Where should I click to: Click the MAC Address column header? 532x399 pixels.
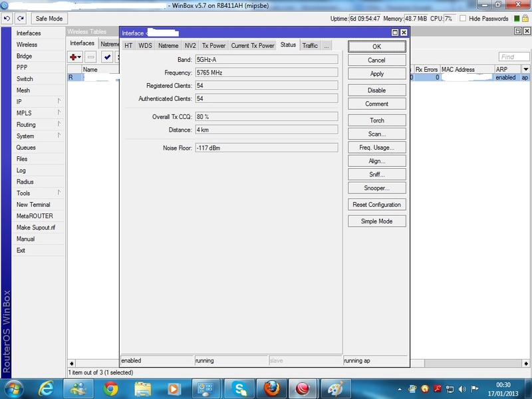pyautogui.click(x=467, y=69)
